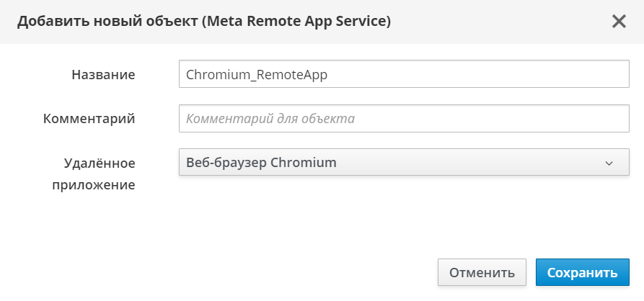Screen dimensions: 644x301
Task: Save the object with Сохранить
Action: 582,273
